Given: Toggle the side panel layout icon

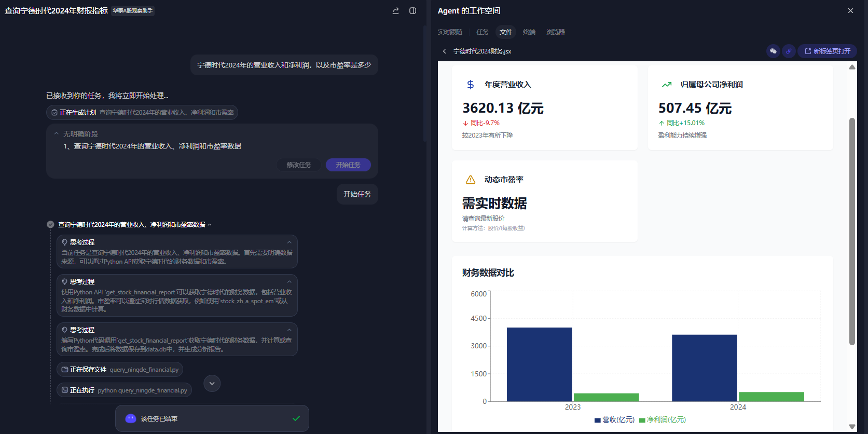Looking at the screenshot, I should pos(413,11).
